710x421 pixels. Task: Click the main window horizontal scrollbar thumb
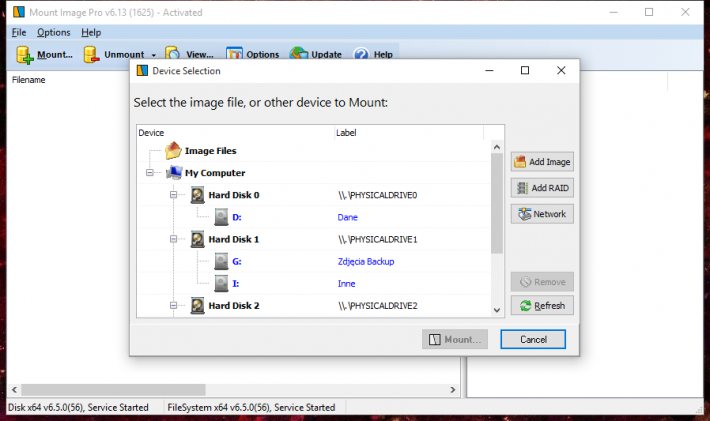coord(113,390)
